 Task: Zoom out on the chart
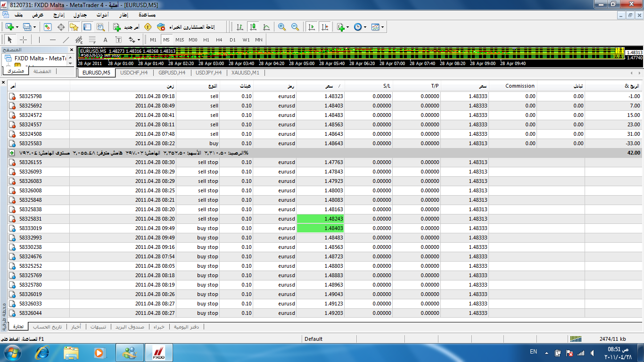(295, 27)
